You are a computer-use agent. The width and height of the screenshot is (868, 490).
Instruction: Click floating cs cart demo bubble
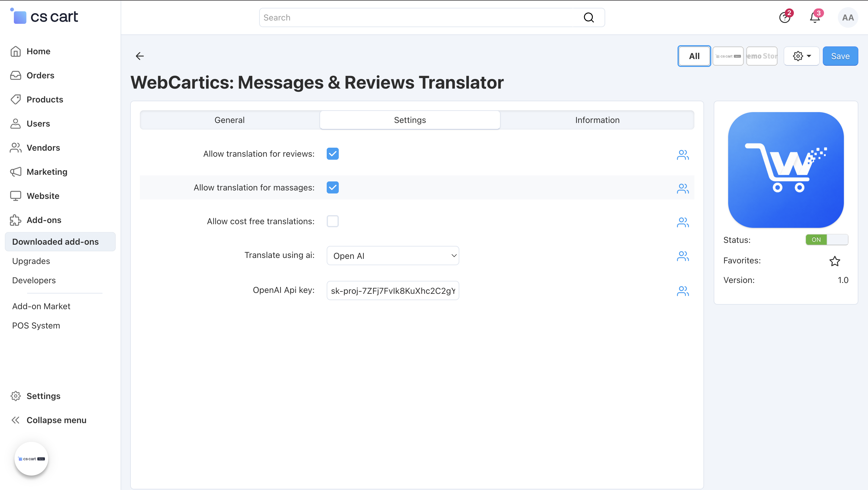point(31,459)
